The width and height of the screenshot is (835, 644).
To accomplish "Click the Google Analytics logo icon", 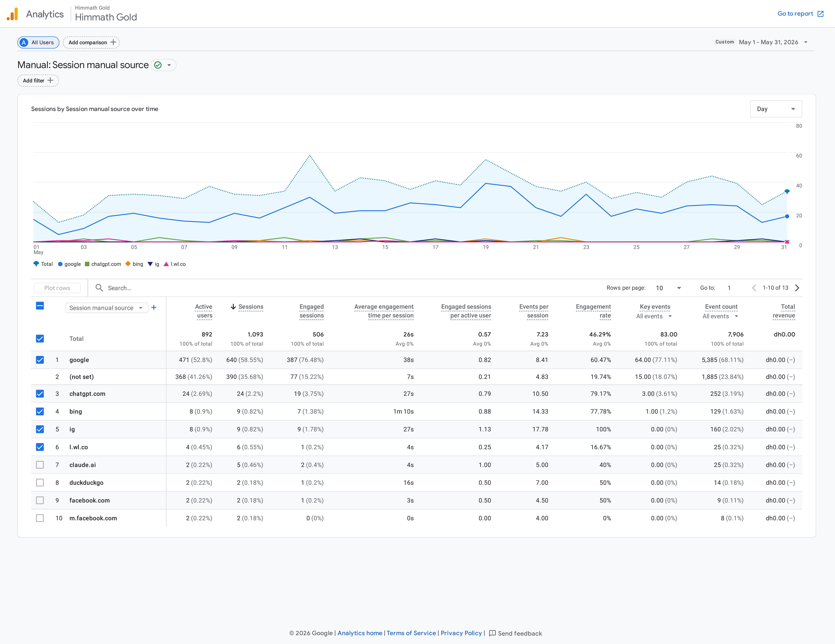I will coord(12,14).
